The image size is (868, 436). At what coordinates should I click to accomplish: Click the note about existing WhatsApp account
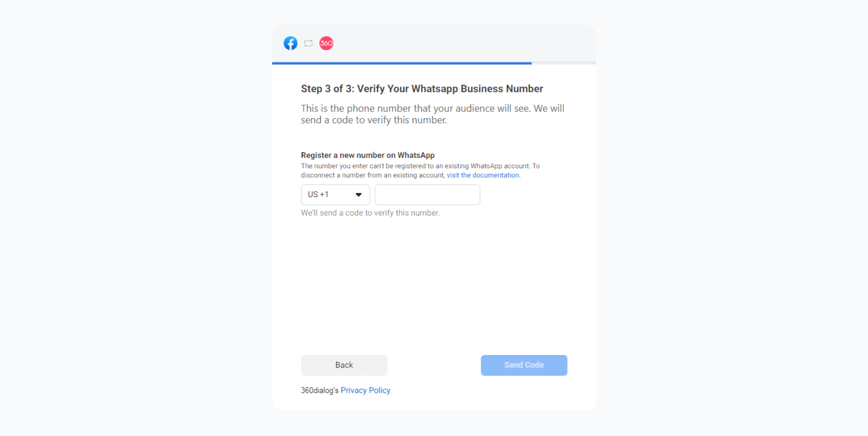tap(420, 171)
